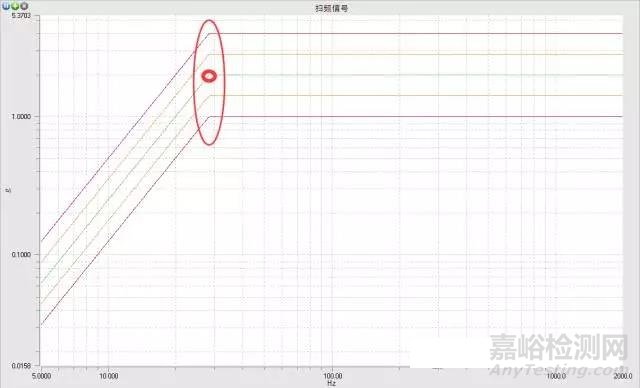Image resolution: width=640 pixels, height=388 pixels.
Task: Click the blue round icon in chart header
Action: point(6,6)
